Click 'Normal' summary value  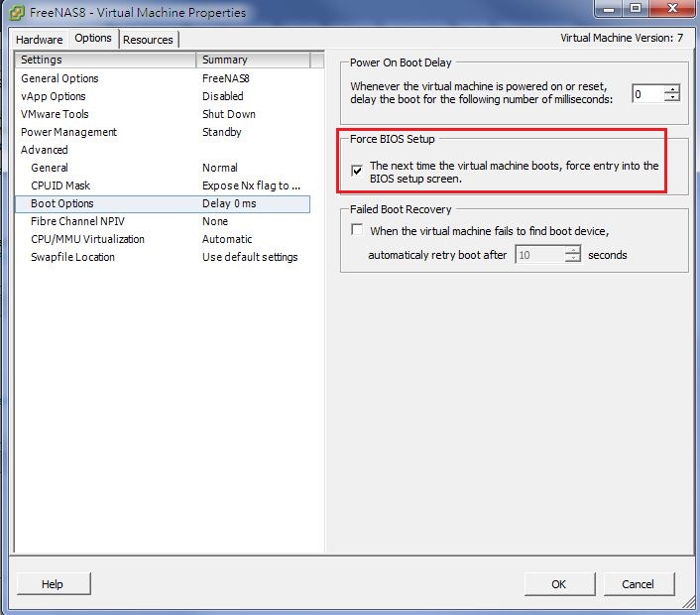pyautogui.click(x=220, y=168)
